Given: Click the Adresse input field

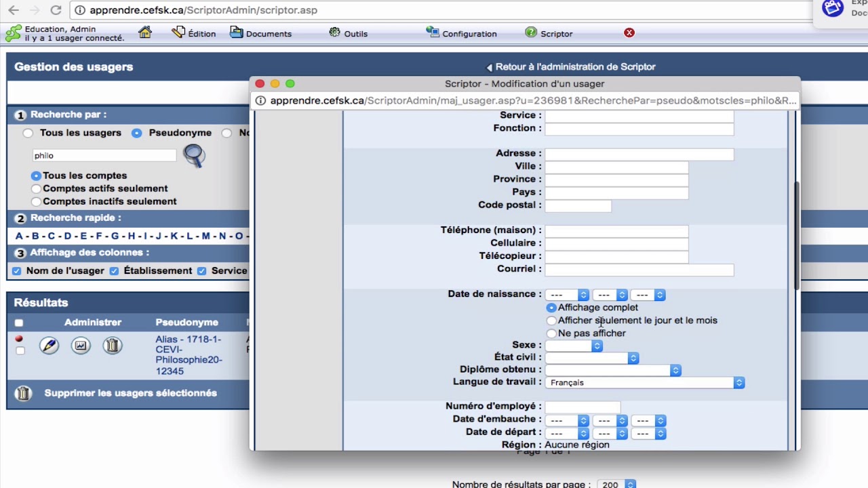Looking at the screenshot, I should pos(639,154).
